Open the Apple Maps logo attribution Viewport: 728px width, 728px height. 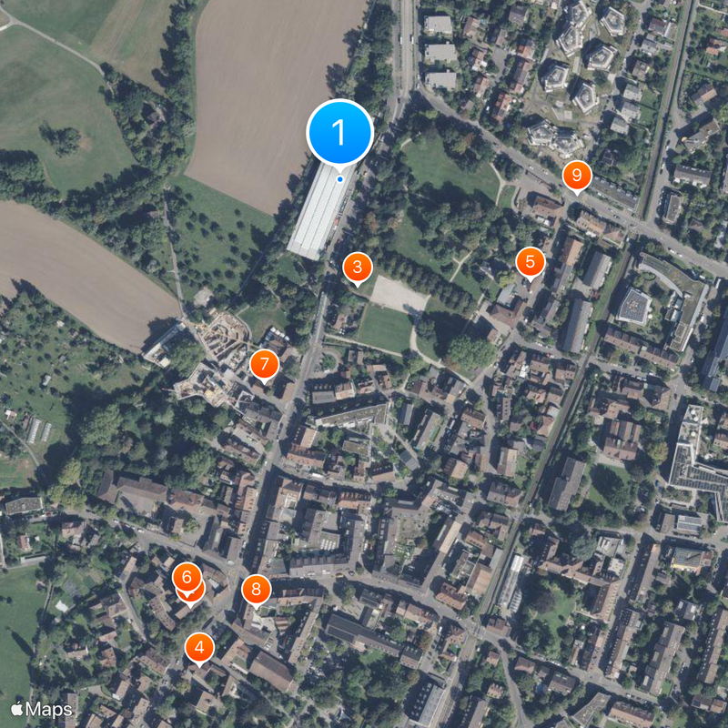click(41, 709)
